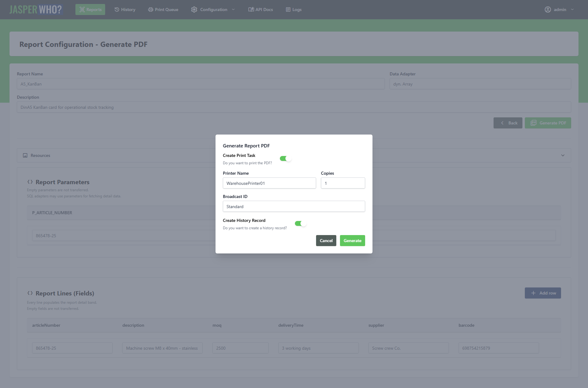Screen dimensions: 588x388
Task: Click the History clock icon
Action: (x=117, y=10)
